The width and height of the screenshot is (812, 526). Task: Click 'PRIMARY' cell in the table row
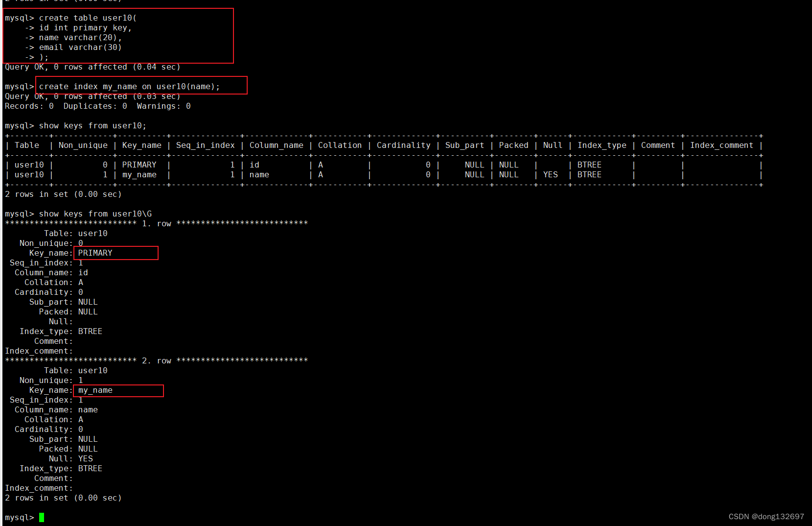[x=139, y=165]
